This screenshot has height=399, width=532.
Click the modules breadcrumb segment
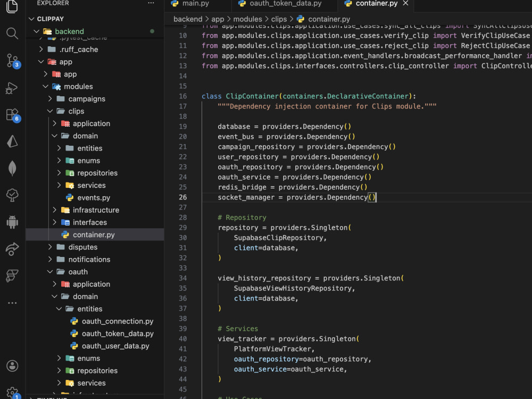pos(247,19)
